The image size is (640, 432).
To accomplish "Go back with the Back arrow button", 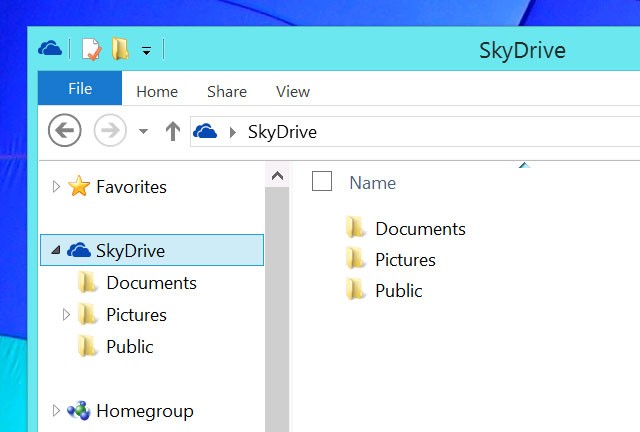I will click(65, 131).
